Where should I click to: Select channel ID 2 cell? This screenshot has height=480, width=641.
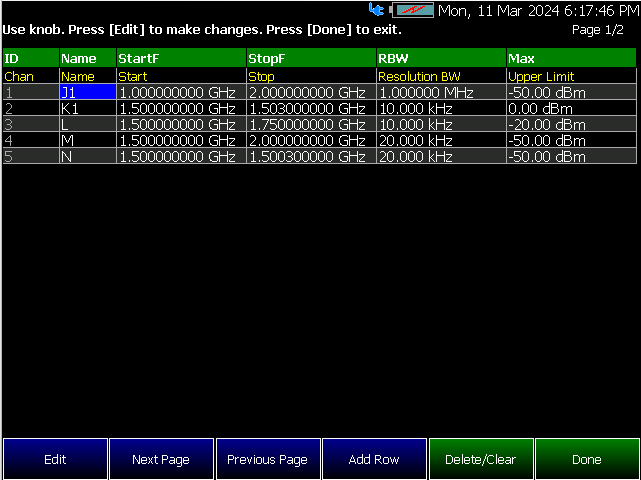[31, 108]
